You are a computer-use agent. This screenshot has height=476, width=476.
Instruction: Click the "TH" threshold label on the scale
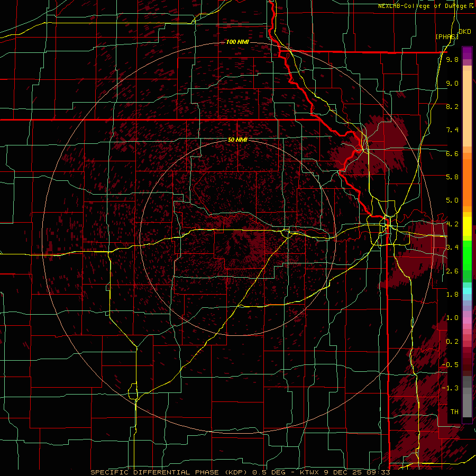click(x=454, y=412)
